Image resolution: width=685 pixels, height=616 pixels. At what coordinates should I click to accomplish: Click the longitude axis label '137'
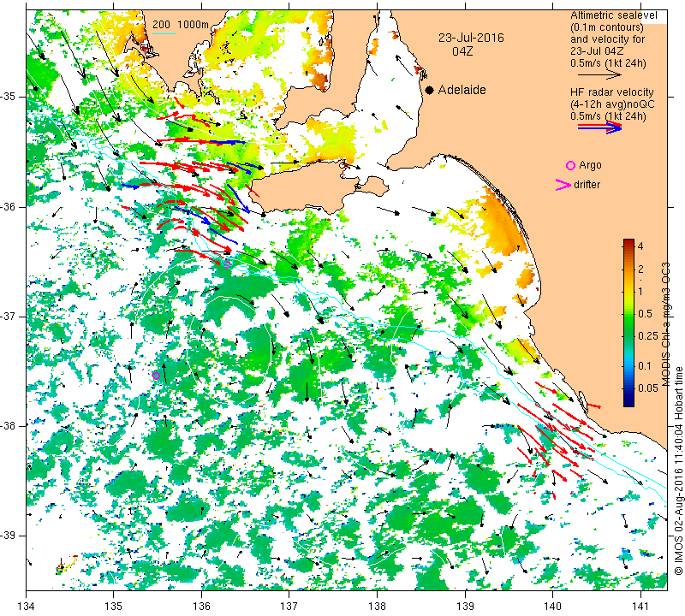pos(289,607)
